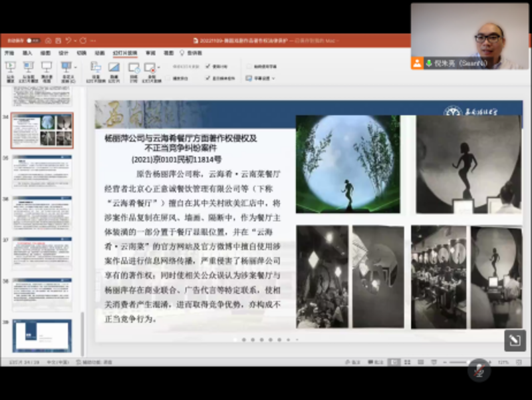Open the 开始 (Home) ribbon tab
Image resolution: width=532 pixels, height=400 pixels.
pos(9,53)
